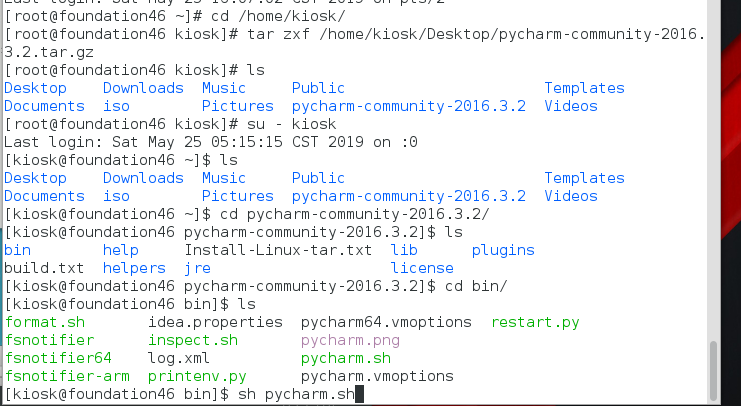Select the fsnotifier-arm file name
Image resolution: width=741 pixels, height=406 pixels.
coord(67,376)
